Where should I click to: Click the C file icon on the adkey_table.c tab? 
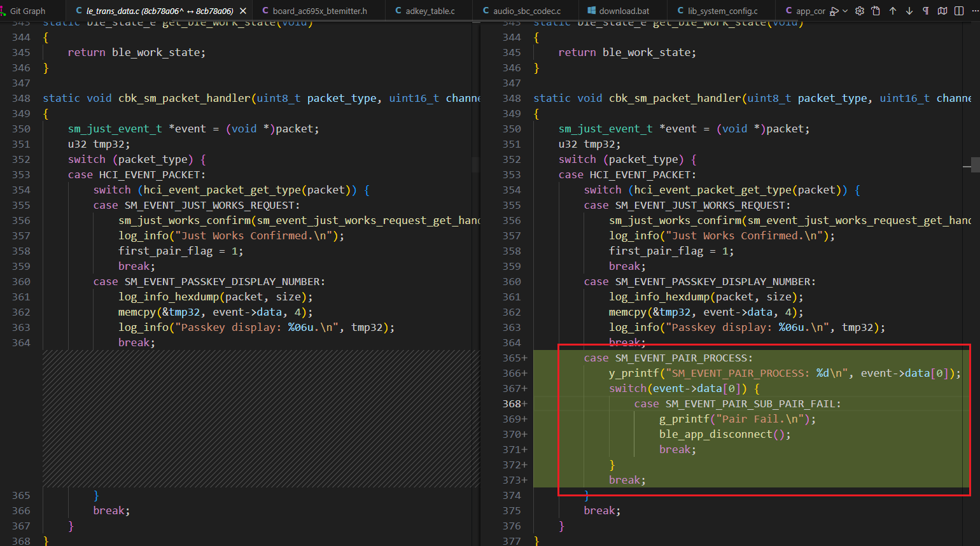(398, 11)
